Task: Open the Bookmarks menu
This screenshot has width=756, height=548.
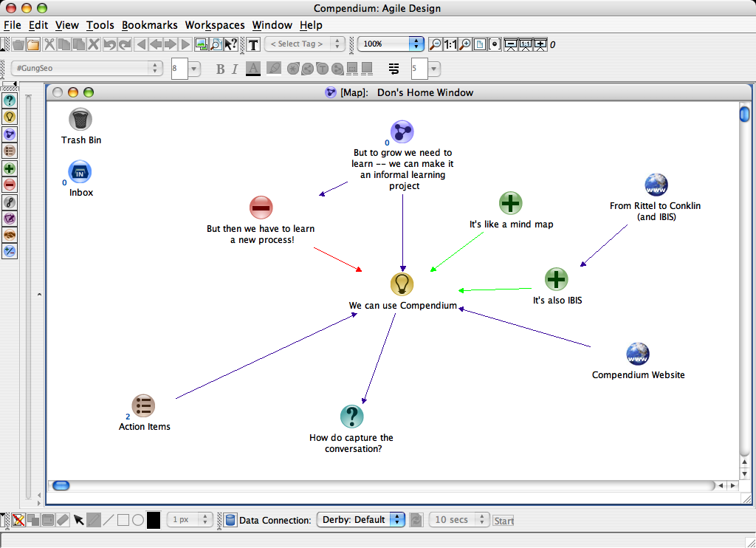Action: point(149,25)
